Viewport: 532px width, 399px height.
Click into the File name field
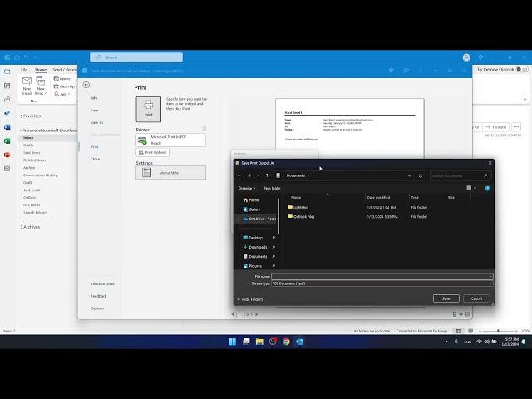[382, 276]
